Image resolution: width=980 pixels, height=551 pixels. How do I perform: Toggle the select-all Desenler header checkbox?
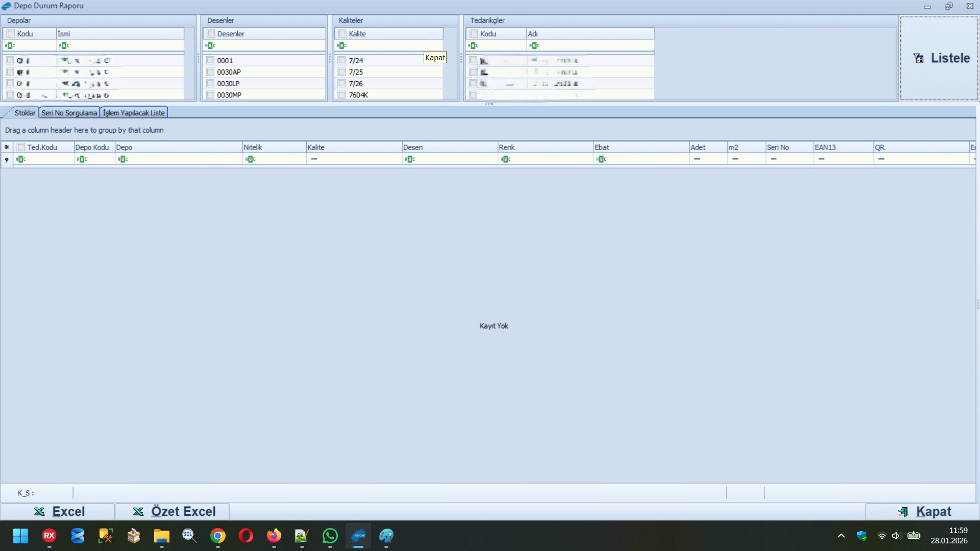(x=211, y=34)
